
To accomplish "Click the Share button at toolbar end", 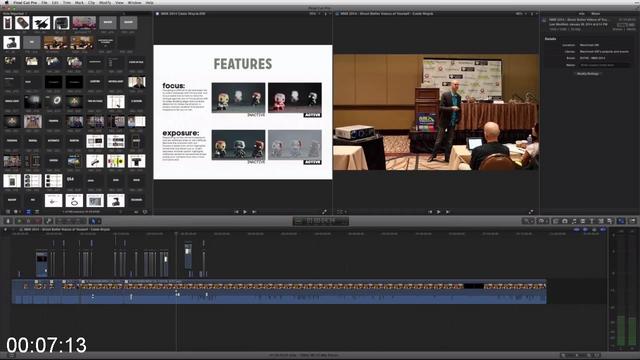I will pyautogui.click(x=633, y=221).
